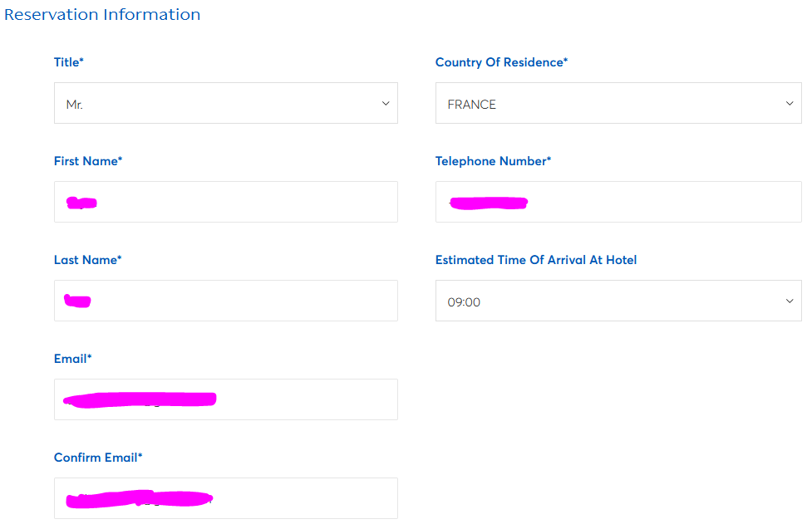Click the Country Of Residence chevron arrow
The width and height of the screenshot is (812, 529).
(x=789, y=104)
